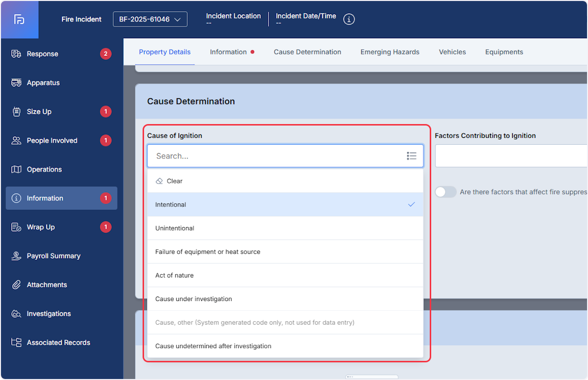The image size is (588, 380).
Task: Open the incident info circle icon
Action: coord(349,19)
